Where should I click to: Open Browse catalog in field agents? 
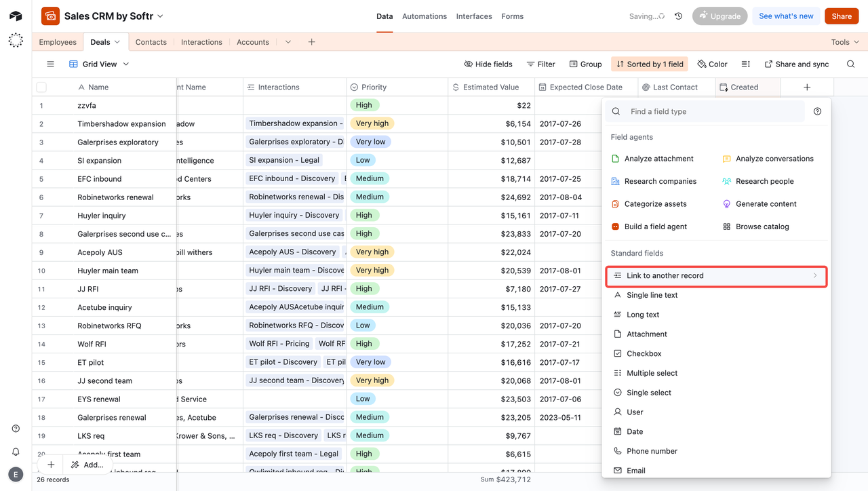(x=761, y=226)
